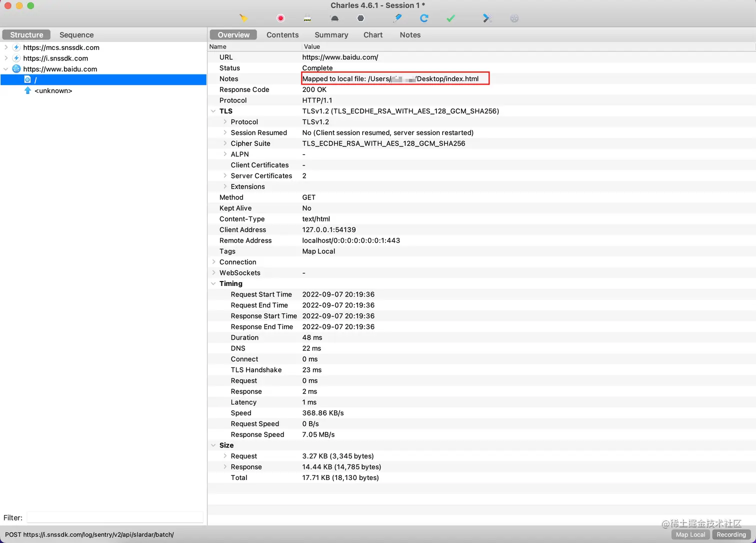Screen dimensions: 756x543
Task: Focus the Filter text field
Action: 115,517
